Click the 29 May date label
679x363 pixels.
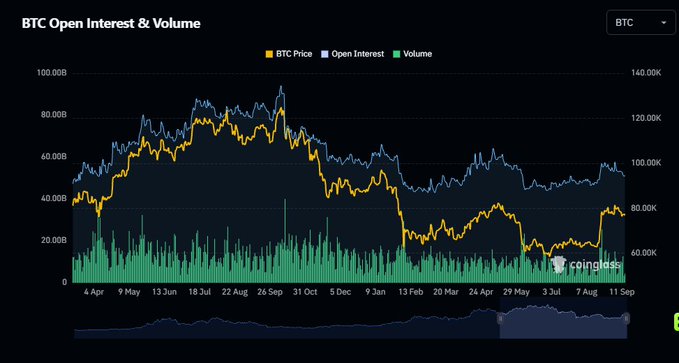point(516,292)
